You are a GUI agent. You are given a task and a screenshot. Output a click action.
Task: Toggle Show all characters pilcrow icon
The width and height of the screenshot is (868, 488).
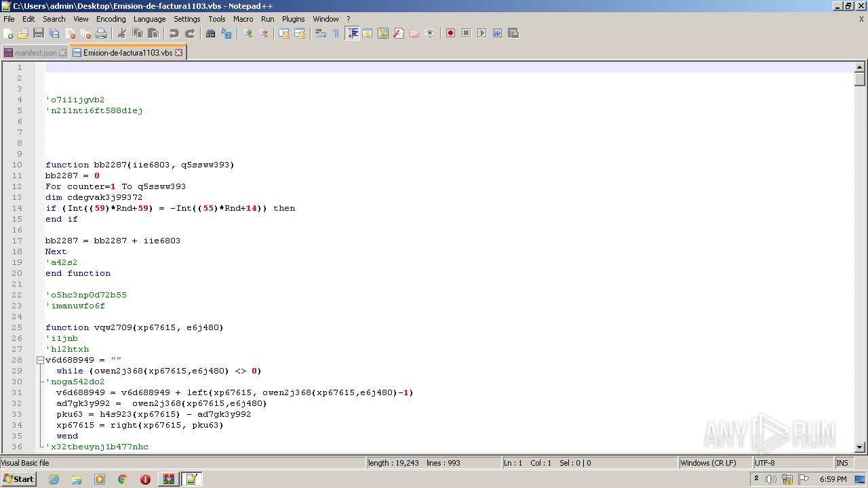[x=336, y=33]
